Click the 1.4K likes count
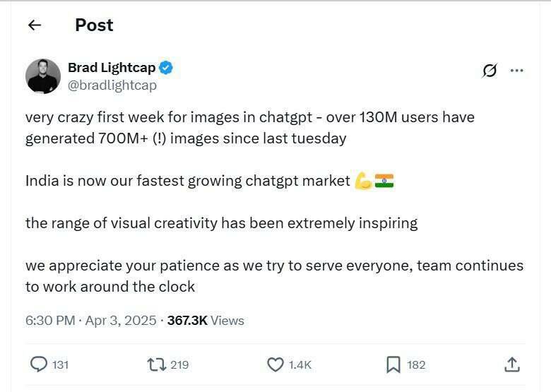 coord(300,365)
